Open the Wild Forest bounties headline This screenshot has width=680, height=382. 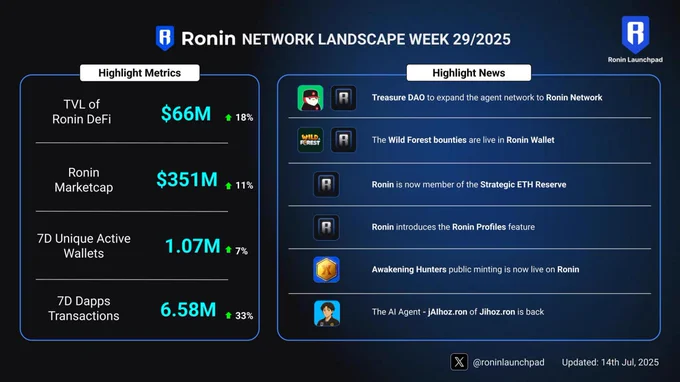pyautogui.click(x=463, y=140)
